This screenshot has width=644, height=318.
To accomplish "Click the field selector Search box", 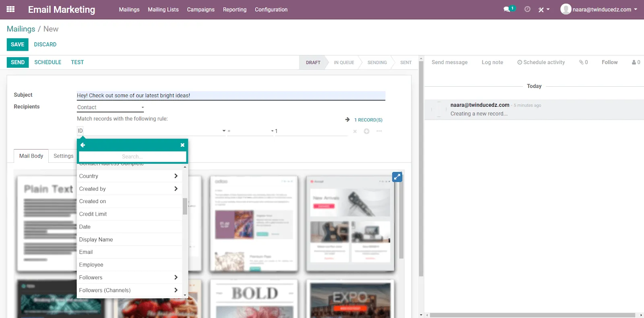I will click(132, 156).
